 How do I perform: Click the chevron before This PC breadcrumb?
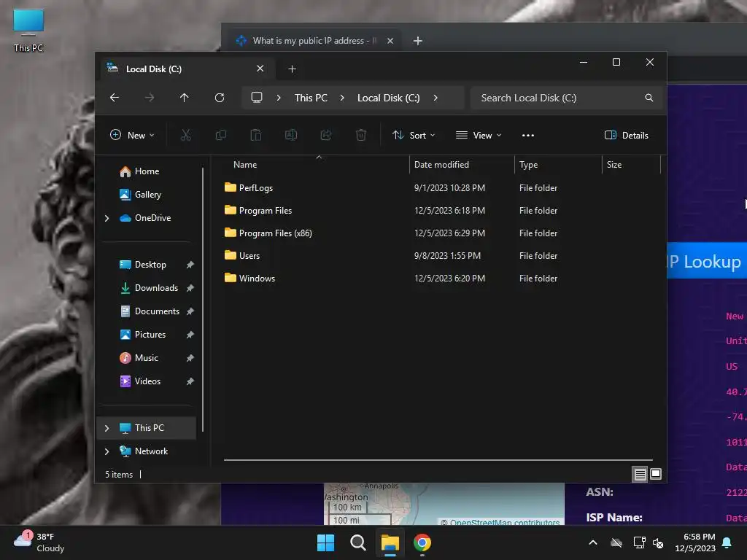point(279,98)
